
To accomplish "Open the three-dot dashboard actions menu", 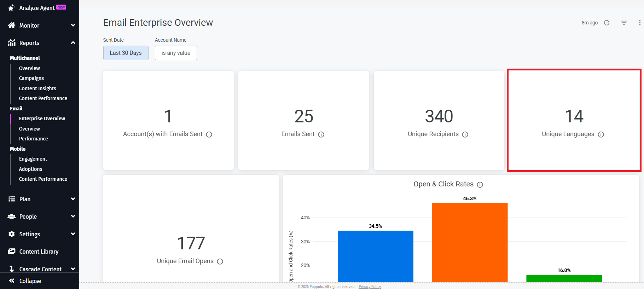I will coord(639,23).
